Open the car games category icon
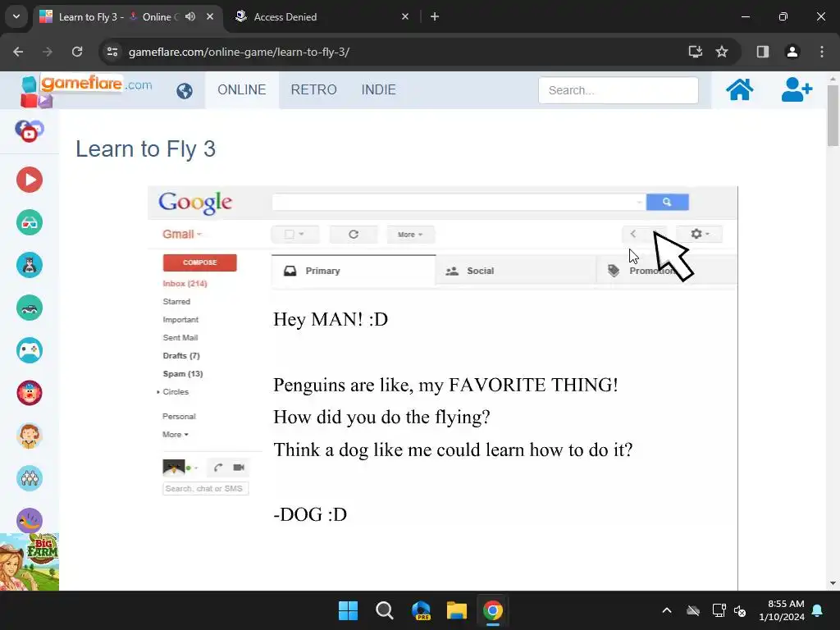Viewport: 840px width, 630px height. [30, 308]
